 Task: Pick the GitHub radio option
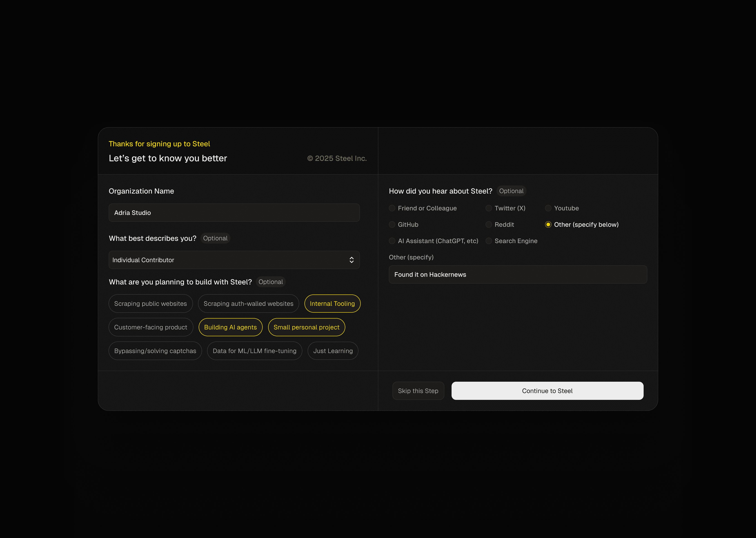tap(392, 225)
